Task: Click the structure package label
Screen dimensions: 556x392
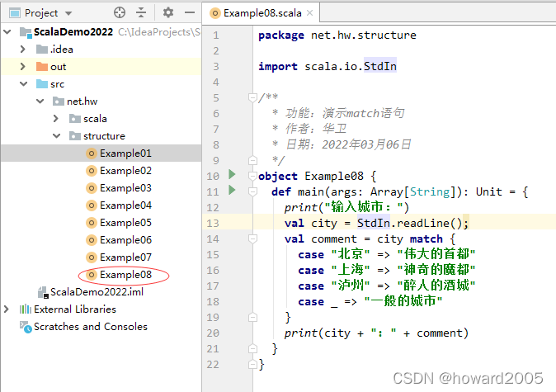Action: tap(104, 136)
